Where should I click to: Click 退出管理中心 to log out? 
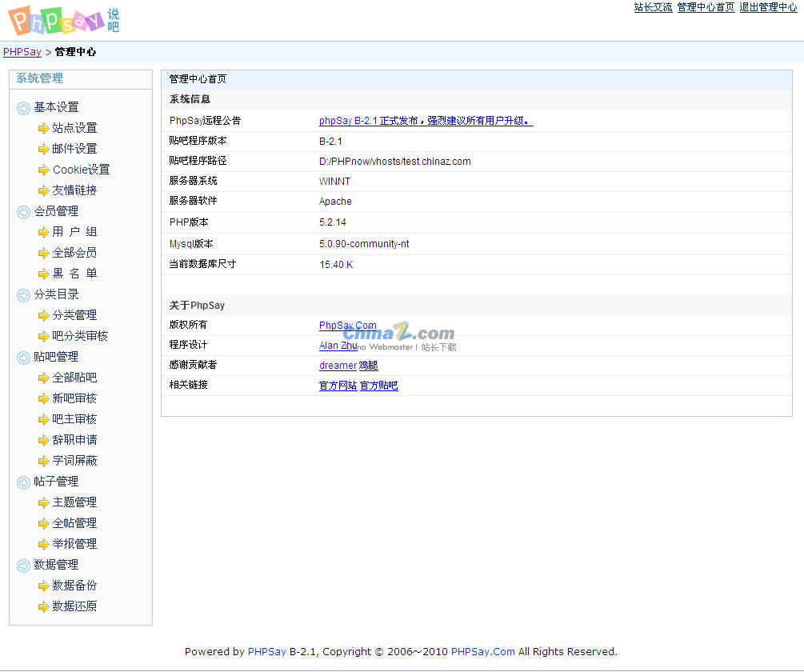pos(768,7)
